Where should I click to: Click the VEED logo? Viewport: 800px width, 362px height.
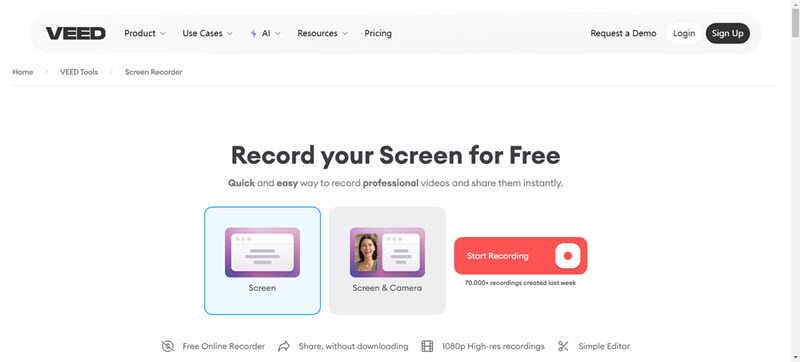[76, 34]
